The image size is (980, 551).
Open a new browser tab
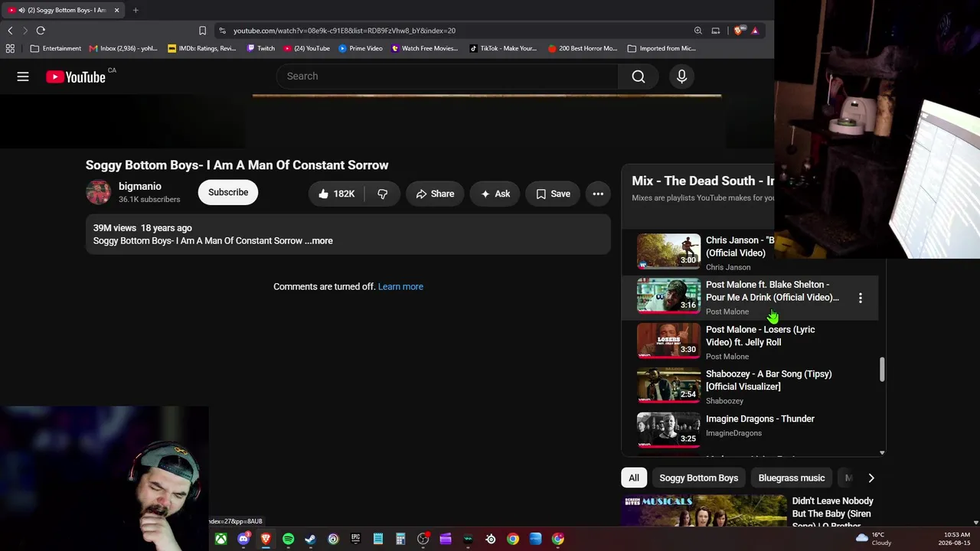136,10
